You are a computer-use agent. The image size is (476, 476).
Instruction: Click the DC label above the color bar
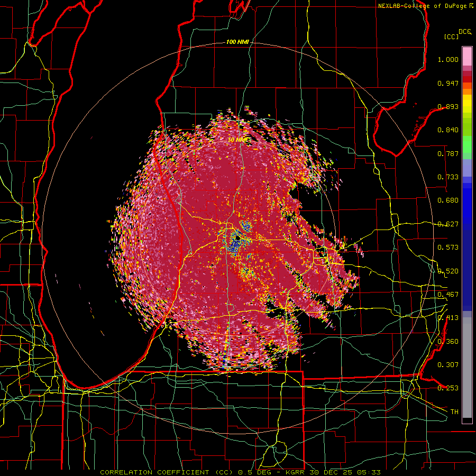[x=465, y=32]
